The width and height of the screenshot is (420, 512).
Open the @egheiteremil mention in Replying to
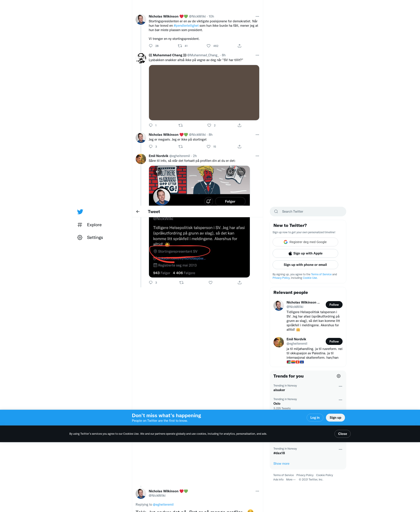click(163, 505)
